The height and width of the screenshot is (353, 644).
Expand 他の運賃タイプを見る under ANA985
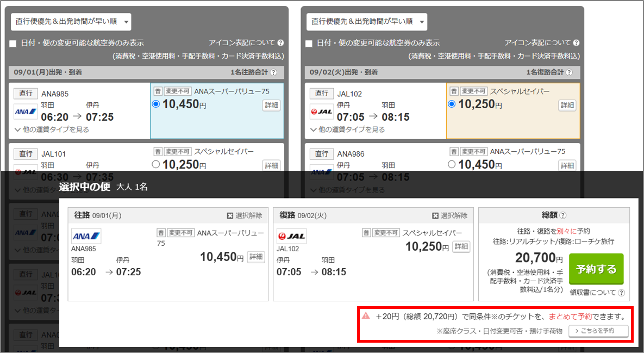click(52, 129)
